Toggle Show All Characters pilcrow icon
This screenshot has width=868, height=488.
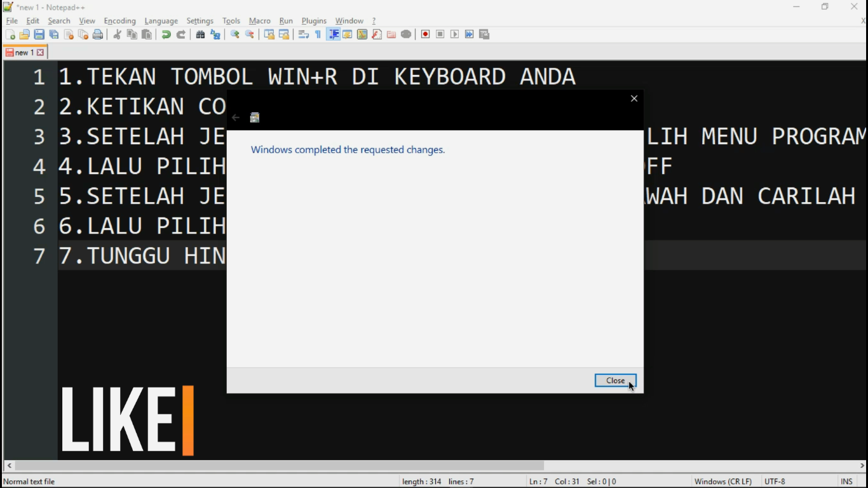(x=318, y=34)
